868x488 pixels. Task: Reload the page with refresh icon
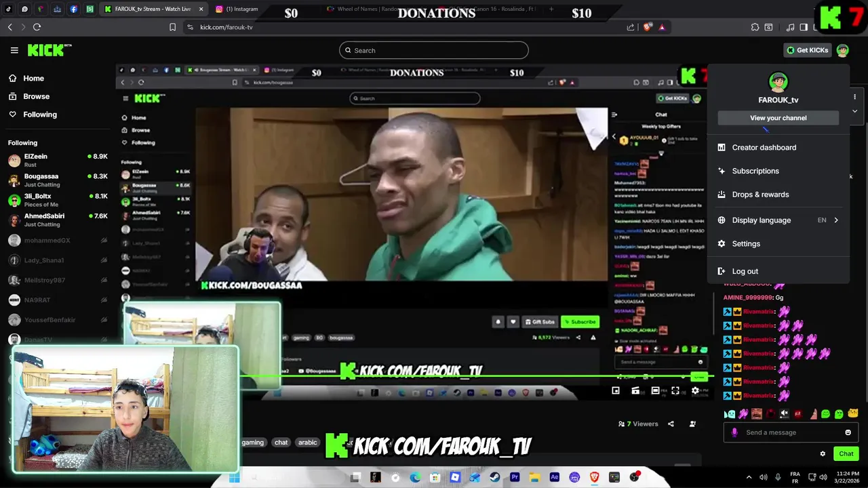(37, 27)
